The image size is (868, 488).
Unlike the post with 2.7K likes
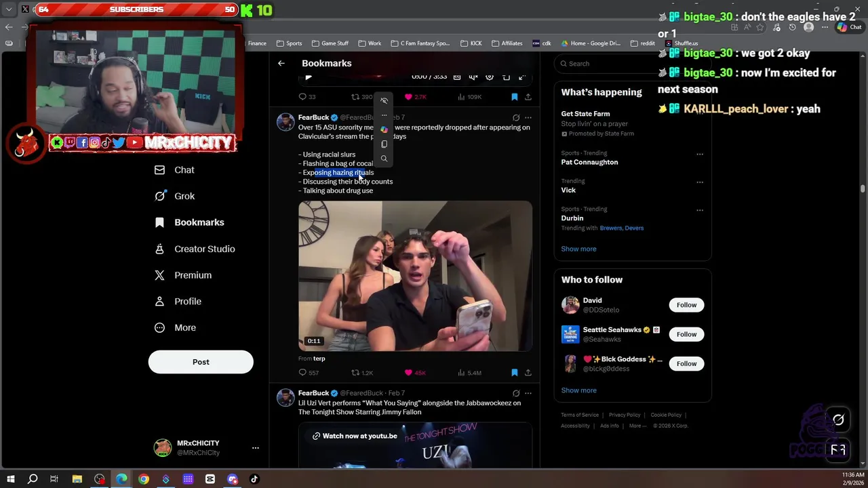(415, 97)
